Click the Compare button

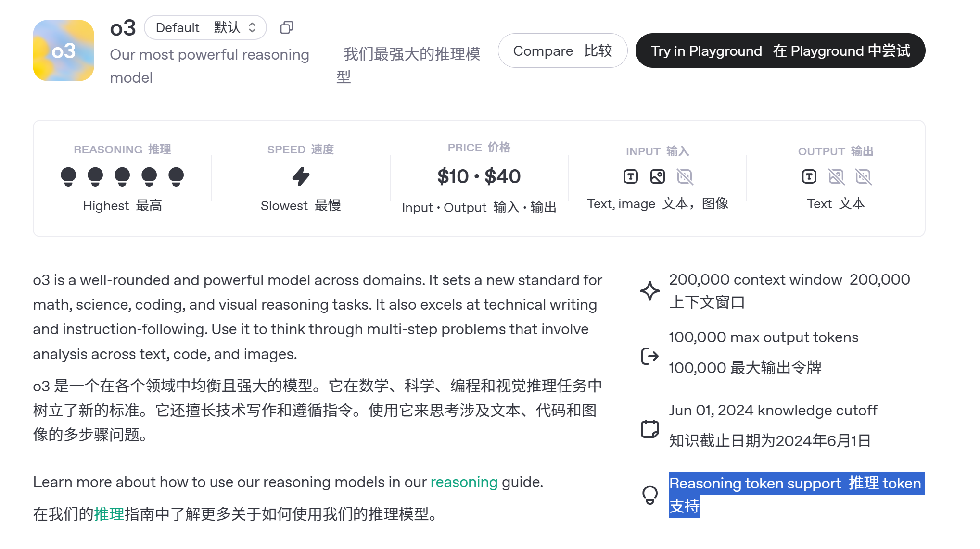pos(562,50)
